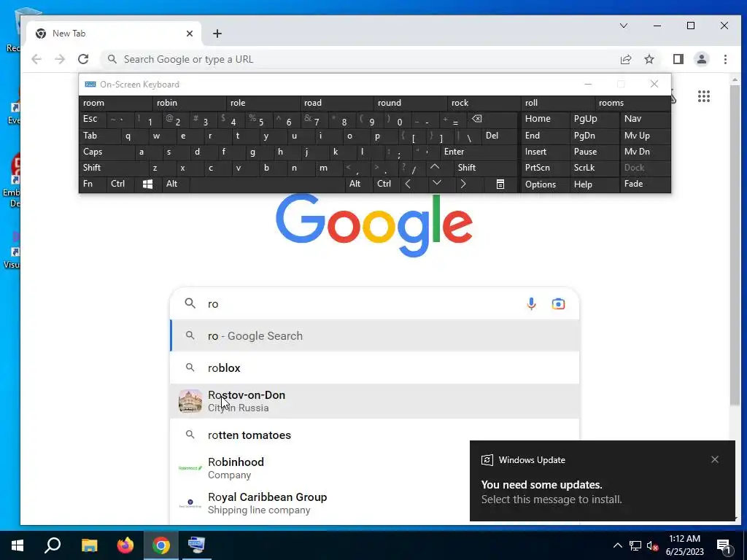Viewport: 747px width, 560px height.
Task: Click the Help key on On-Screen Keyboard
Action: pos(594,184)
